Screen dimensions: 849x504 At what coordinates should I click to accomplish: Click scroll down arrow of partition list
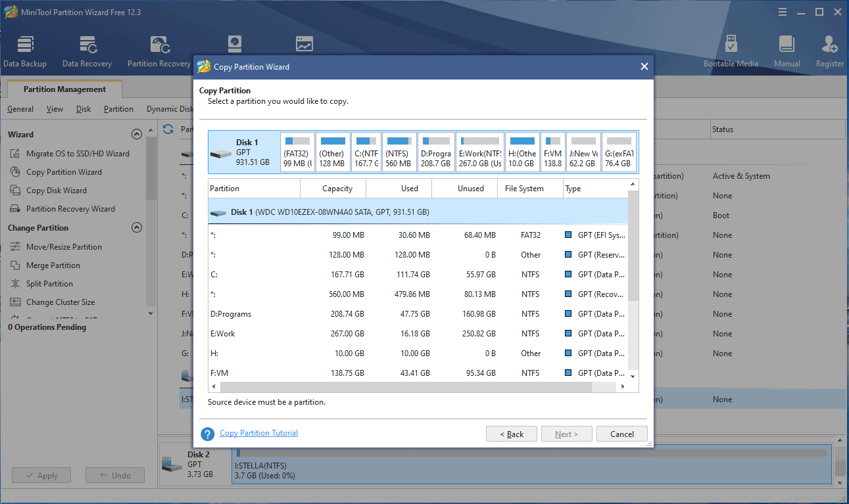click(x=633, y=377)
